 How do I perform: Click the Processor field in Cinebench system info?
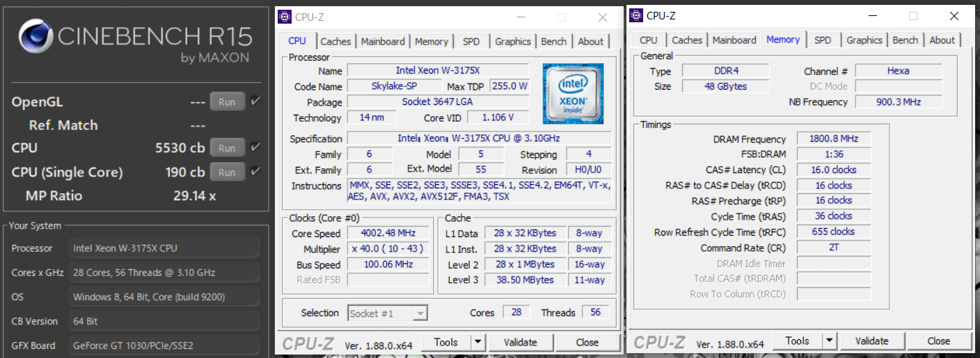pos(165,248)
